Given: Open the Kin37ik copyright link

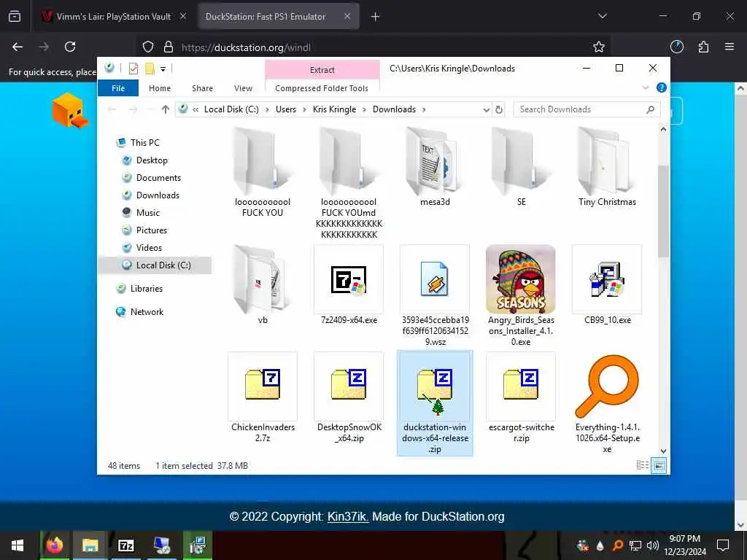Looking at the screenshot, I should tap(348, 517).
